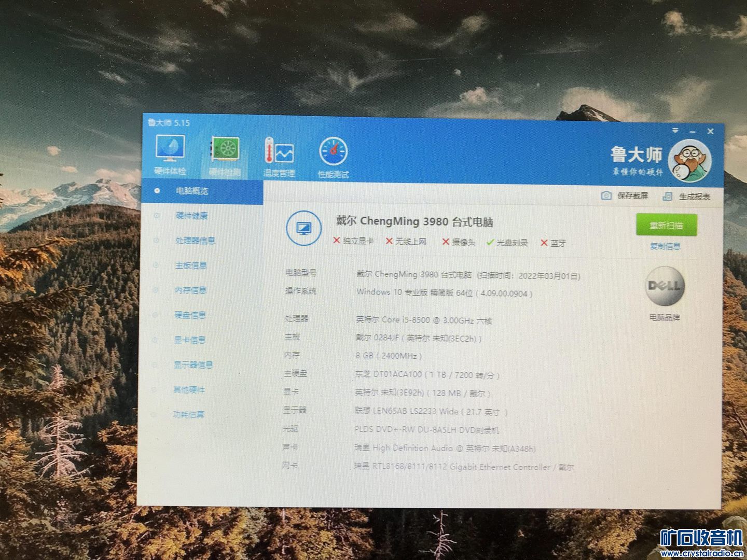Click the 东芝 DT01ACA100 hard disk value
The width and height of the screenshot is (747, 560).
click(427, 374)
